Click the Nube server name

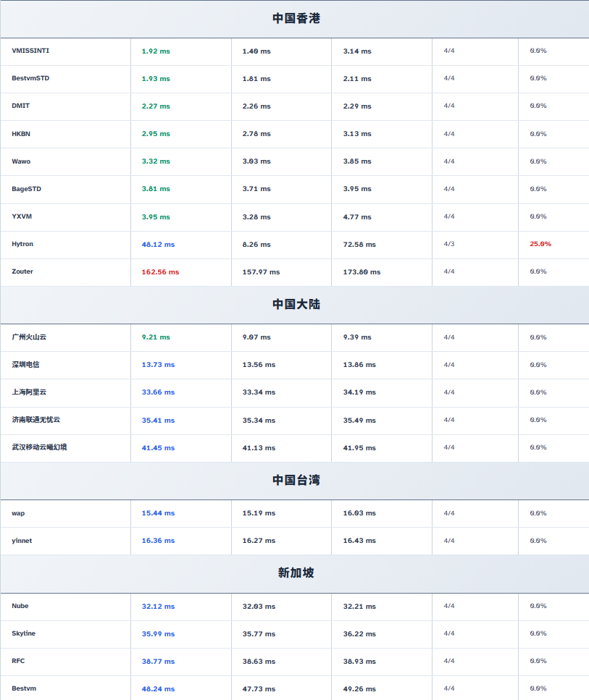(x=20, y=606)
